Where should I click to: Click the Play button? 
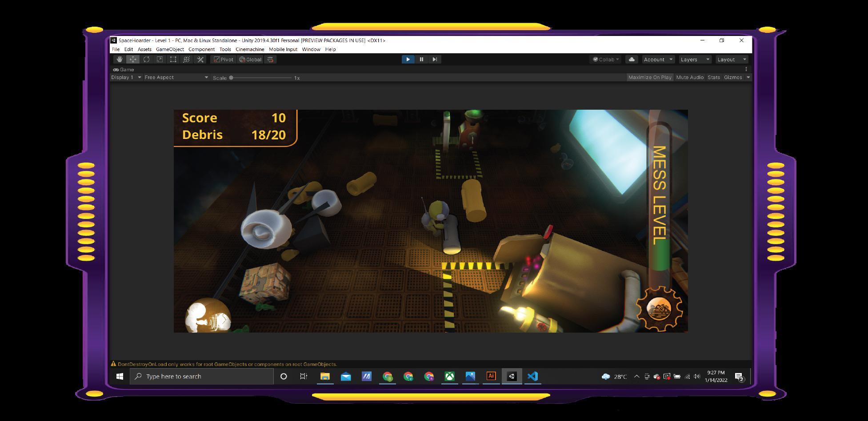click(408, 60)
